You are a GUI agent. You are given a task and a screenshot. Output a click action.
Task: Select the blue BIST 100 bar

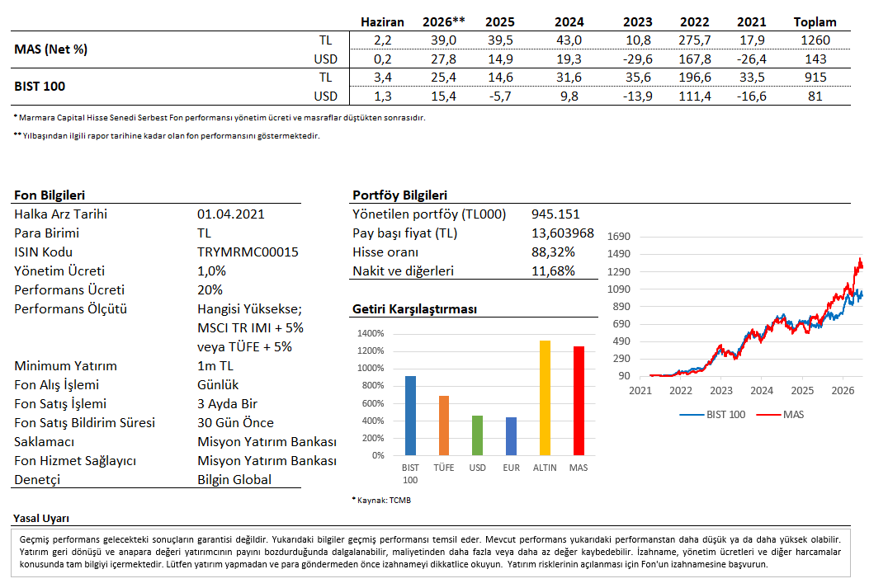click(x=411, y=416)
